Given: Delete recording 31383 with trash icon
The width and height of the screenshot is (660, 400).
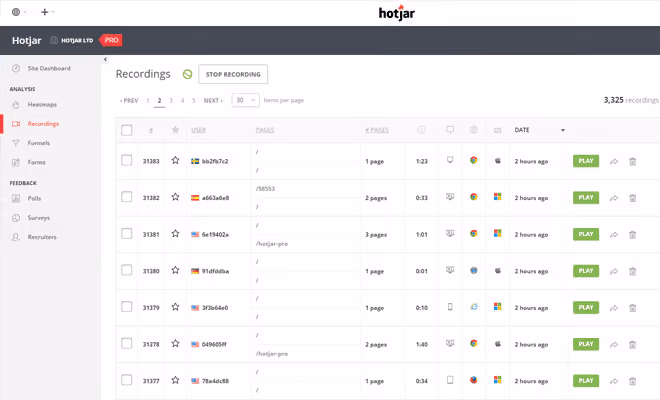Looking at the screenshot, I should click(x=632, y=161).
